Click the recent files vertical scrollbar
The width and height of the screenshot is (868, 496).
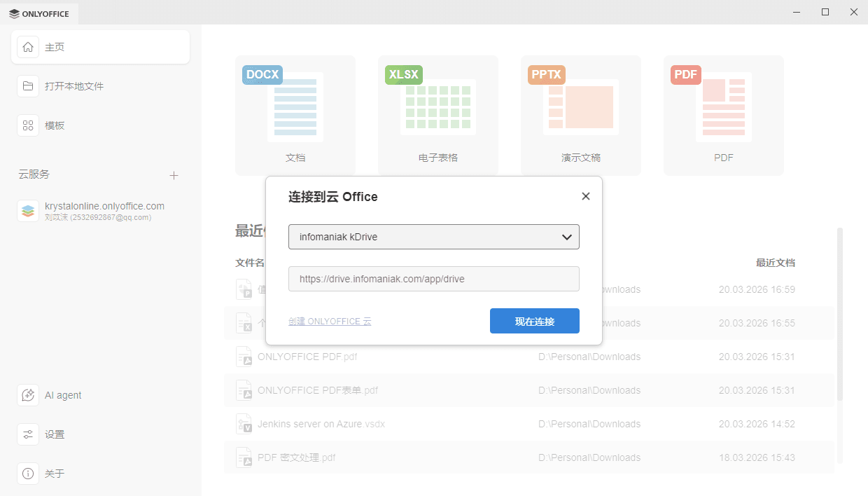(x=840, y=314)
